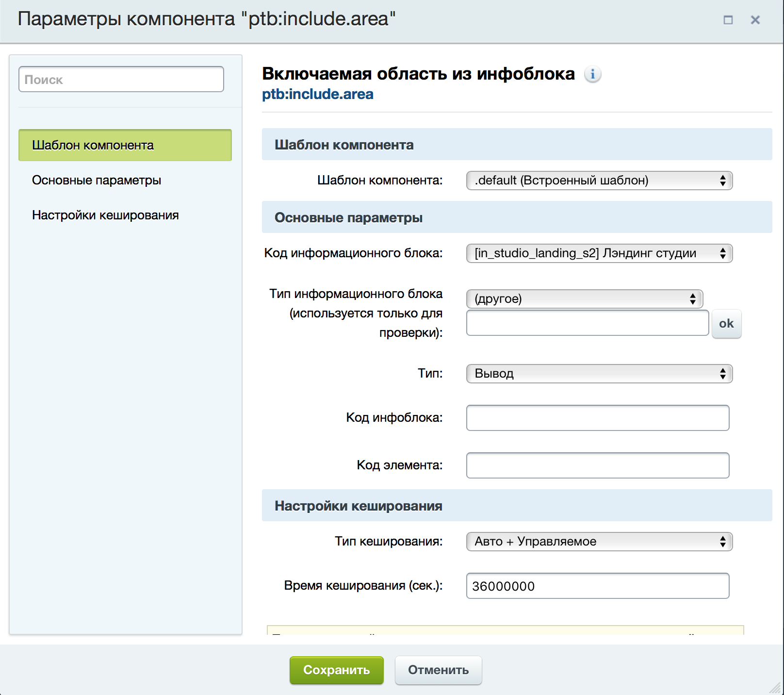Click the Сохранить button
This screenshot has height=695, width=784.
pyautogui.click(x=337, y=670)
